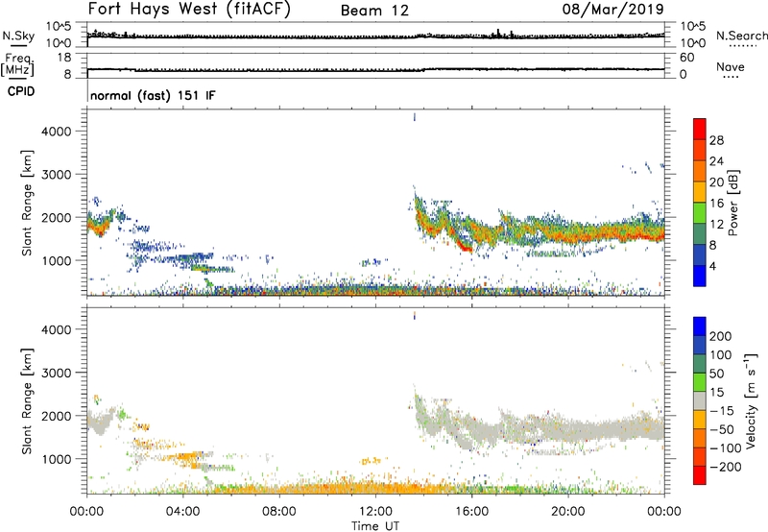
Task: Click the '16:00' time tick label
Action: click(472, 512)
